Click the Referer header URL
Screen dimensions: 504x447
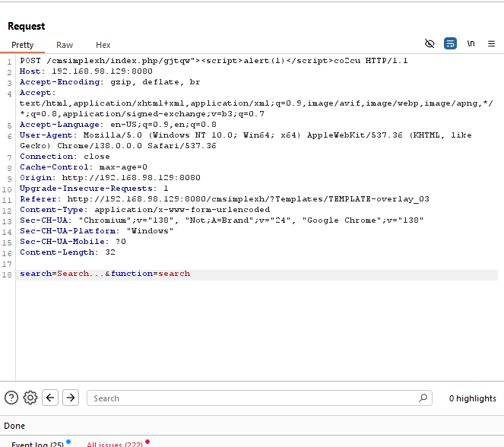(248, 199)
